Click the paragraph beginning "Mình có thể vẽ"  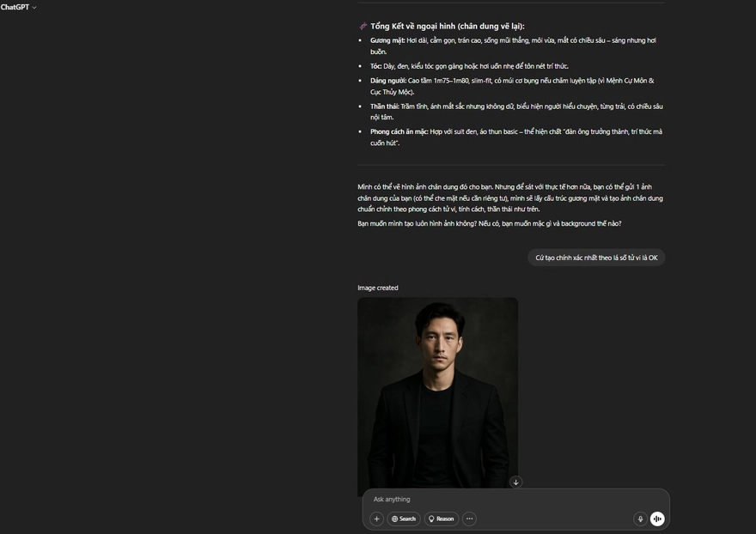510,197
